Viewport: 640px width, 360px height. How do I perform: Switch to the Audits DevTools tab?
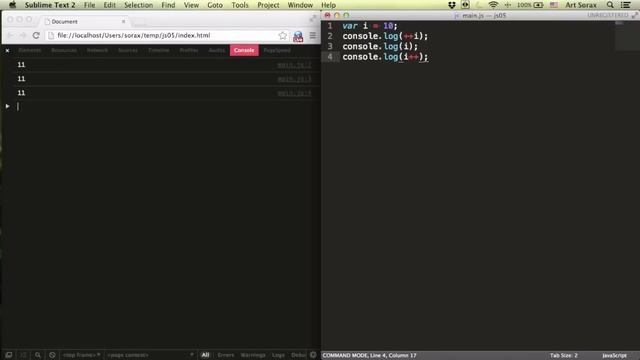pos(217,50)
